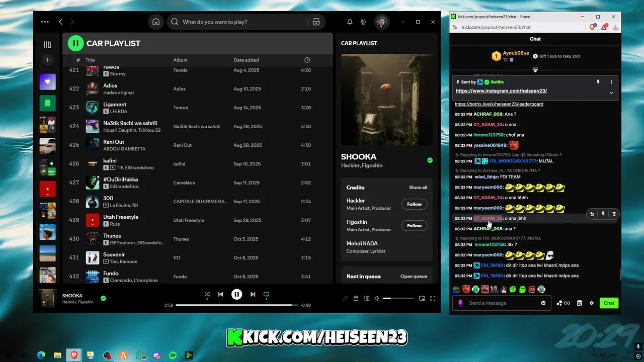The width and height of the screenshot is (644, 362).
Task: Unpin the BotRix pinned message
Action: point(598,82)
